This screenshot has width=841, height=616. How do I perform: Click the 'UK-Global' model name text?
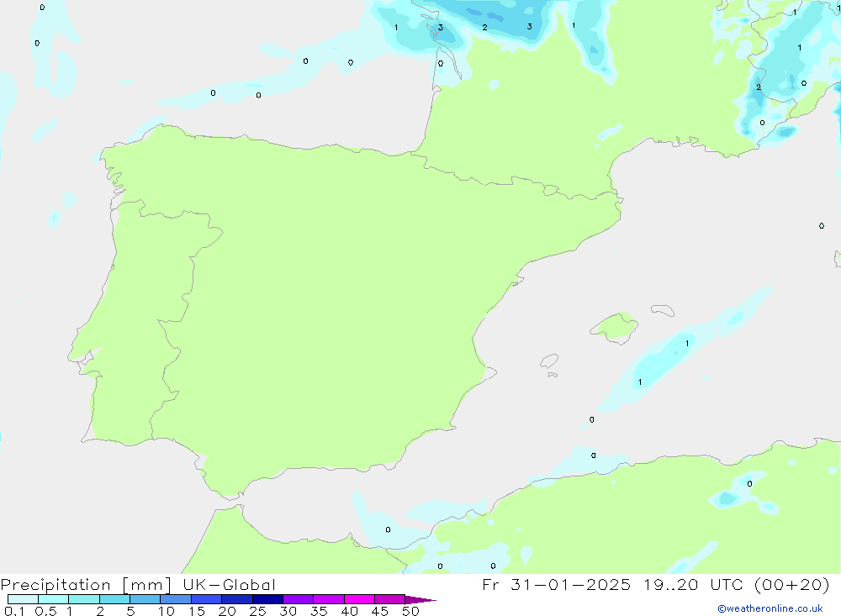229,585
